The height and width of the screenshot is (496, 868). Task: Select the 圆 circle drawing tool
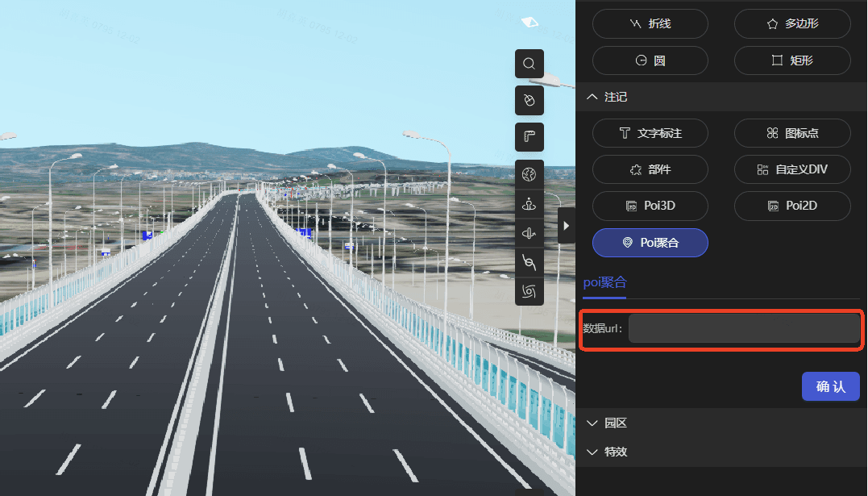(x=650, y=60)
